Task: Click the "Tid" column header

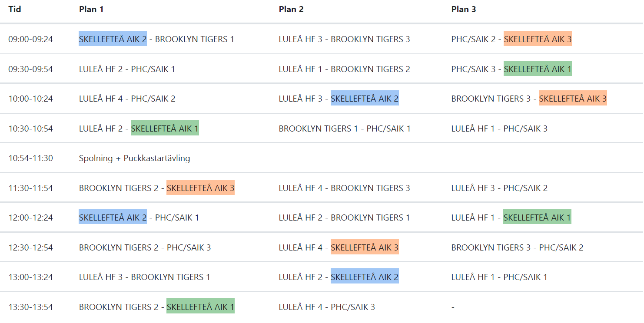Action: tap(15, 9)
